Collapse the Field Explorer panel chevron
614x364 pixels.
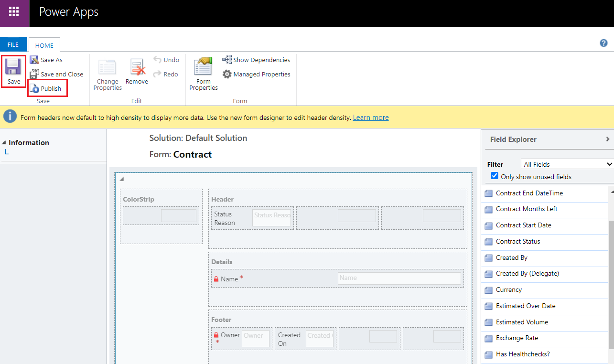coord(608,139)
